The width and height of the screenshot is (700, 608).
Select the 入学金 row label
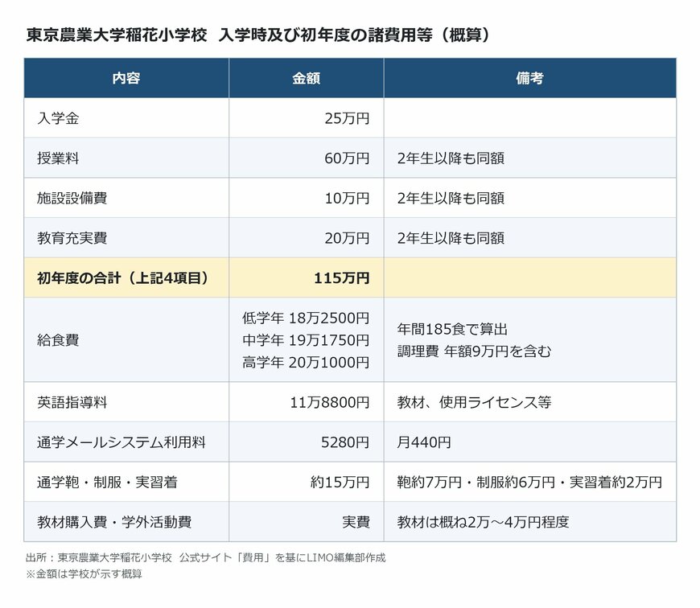tap(58, 118)
